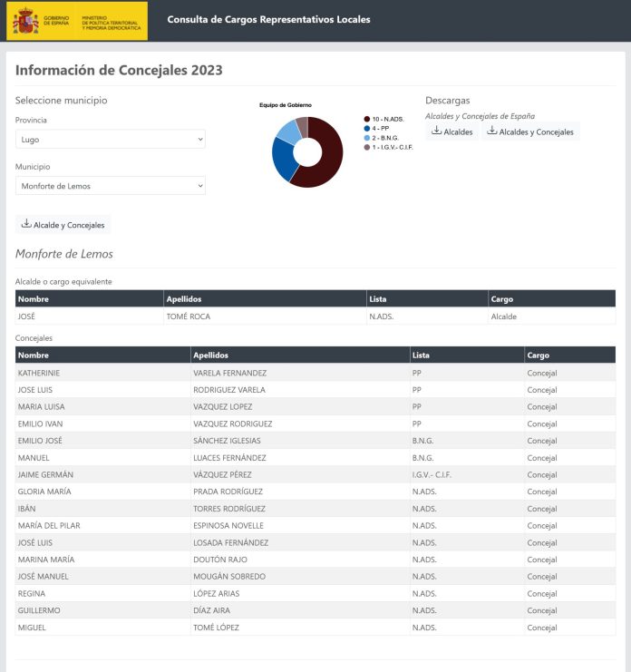The height and width of the screenshot is (672, 631).
Task: Click the Gobierno de España logo
Action: click(77, 21)
